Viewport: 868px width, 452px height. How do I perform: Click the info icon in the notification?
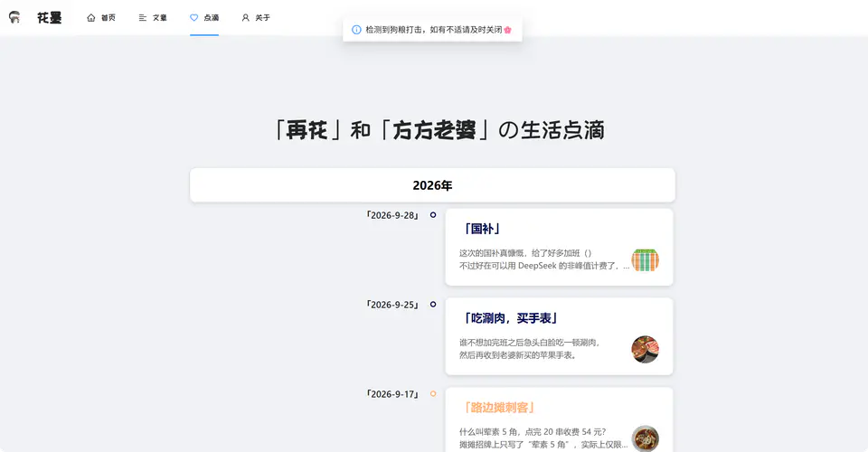tap(356, 30)
